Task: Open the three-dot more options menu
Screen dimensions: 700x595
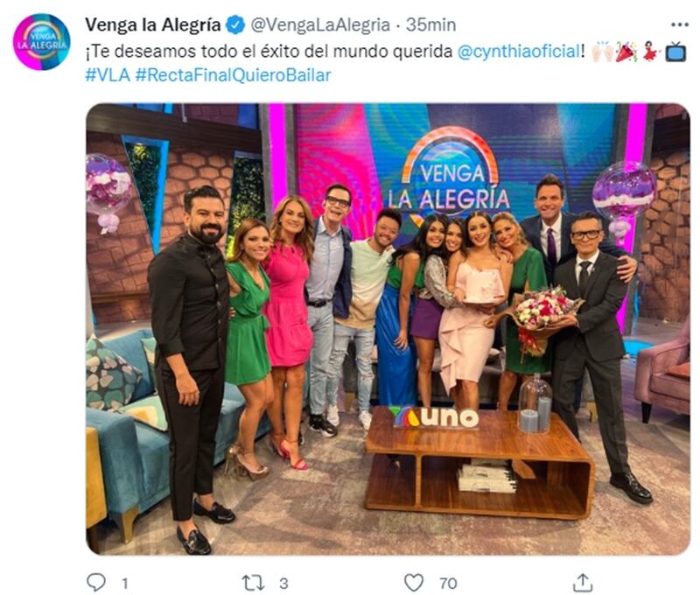Action: [680, 25]
